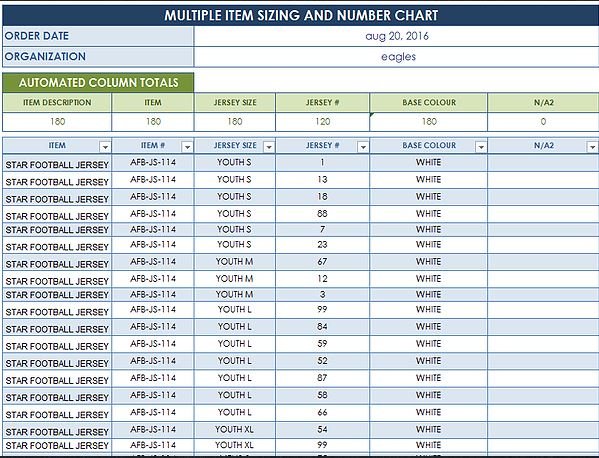Open the N/A2 column filter dropdown
Screen dimensions: 599x458
tap(592, 147)
